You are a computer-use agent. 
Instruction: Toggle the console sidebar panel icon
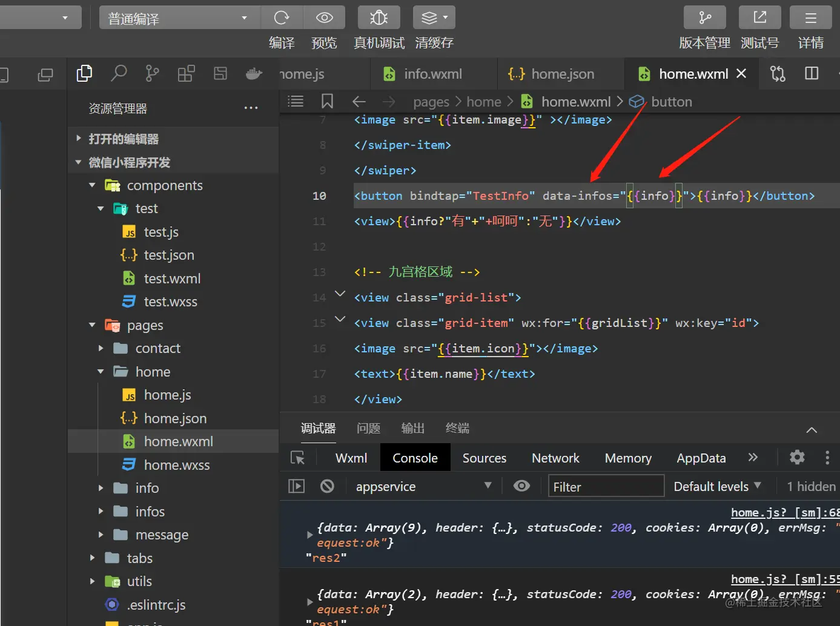(x=297, y=486)
